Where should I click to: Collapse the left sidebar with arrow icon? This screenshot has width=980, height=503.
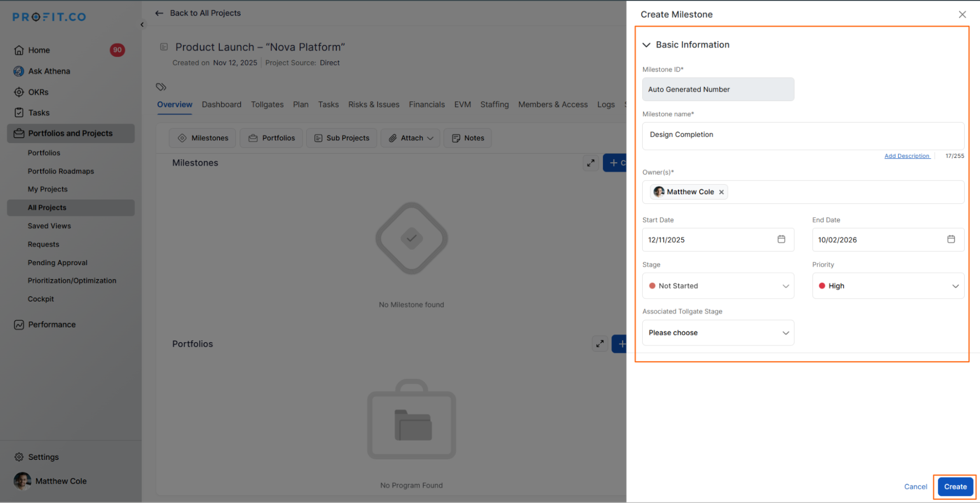click(142, 25)
